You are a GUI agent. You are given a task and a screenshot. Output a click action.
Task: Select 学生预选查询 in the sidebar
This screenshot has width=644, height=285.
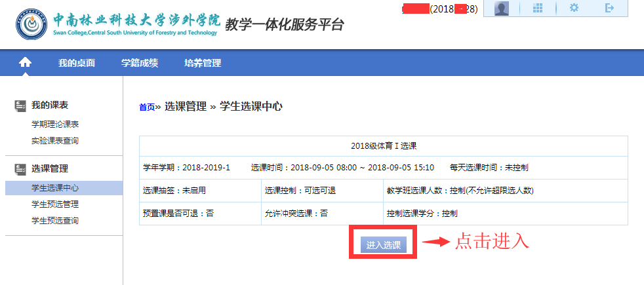[55, 221]
